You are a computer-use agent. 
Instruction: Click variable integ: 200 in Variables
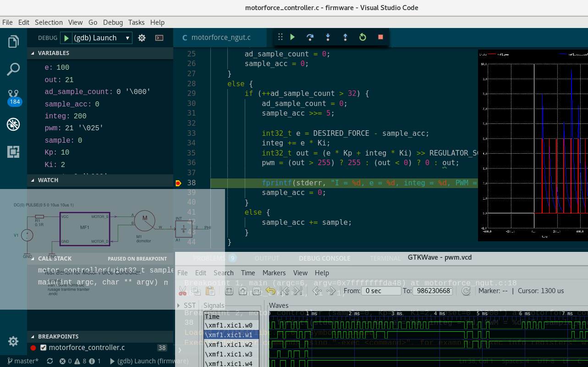pyautogui.click(x=66, y=117)
